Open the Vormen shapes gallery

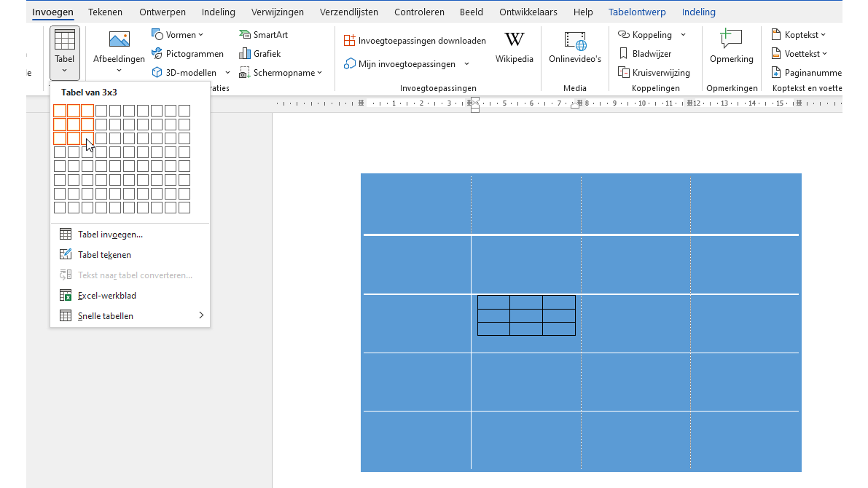coord(178,35)
